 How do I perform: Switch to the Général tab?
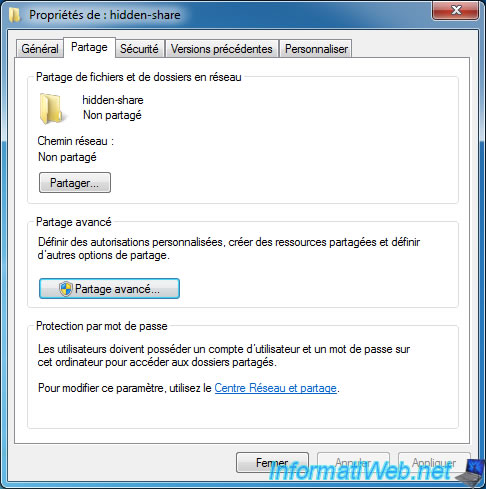pyautogui.click(x=40, y=49)
